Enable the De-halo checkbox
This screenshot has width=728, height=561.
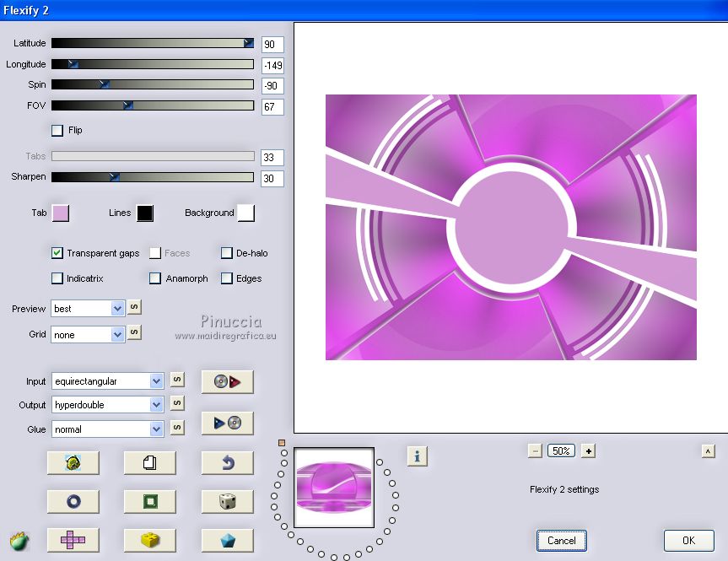[x=227, y=253]
